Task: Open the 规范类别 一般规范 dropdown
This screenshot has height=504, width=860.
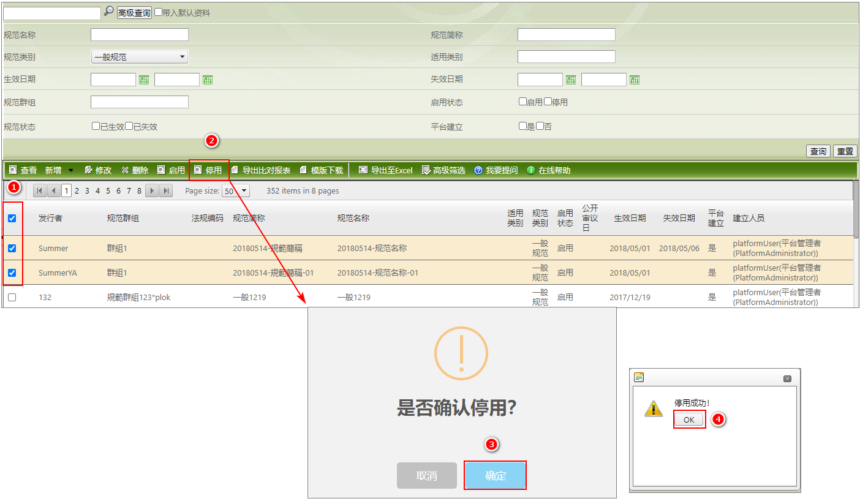Action: pos(140,57)
